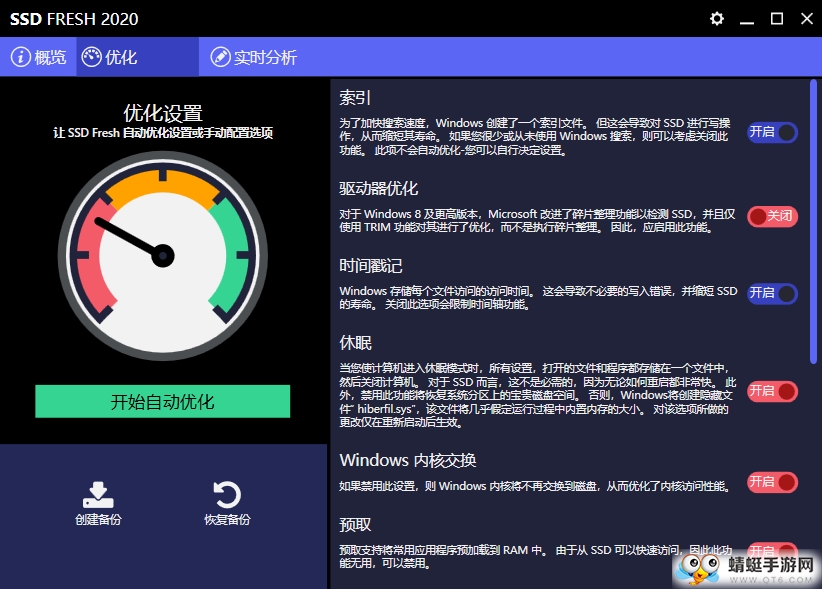Click the 恢复备份 label
Image resolution: width=822 pixels, height=589 pixels.
[227, 519]
